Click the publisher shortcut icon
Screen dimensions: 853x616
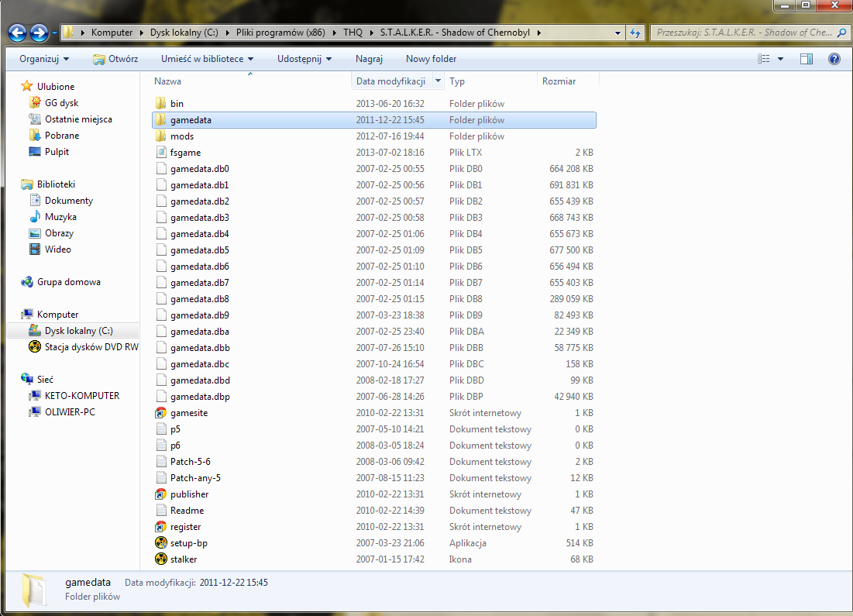pyautogui.click(x=161, y=494)
